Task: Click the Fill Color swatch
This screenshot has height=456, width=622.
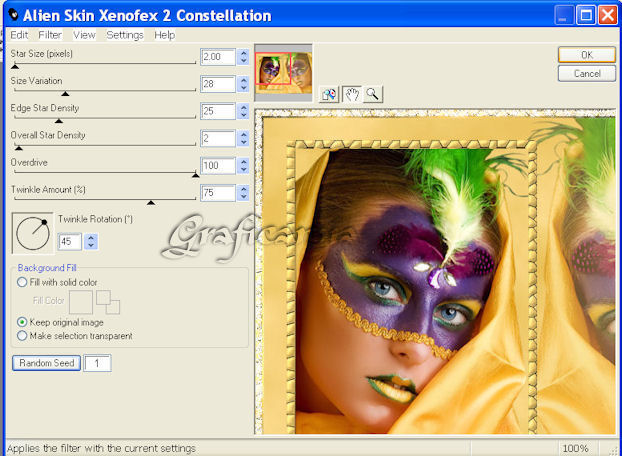Action: coord(81,302)
